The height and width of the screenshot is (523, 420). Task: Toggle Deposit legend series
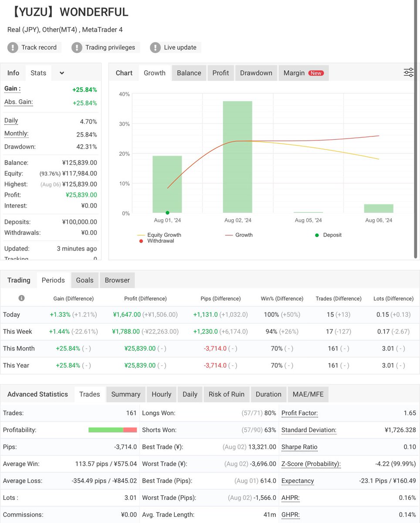tap(329, 235)
